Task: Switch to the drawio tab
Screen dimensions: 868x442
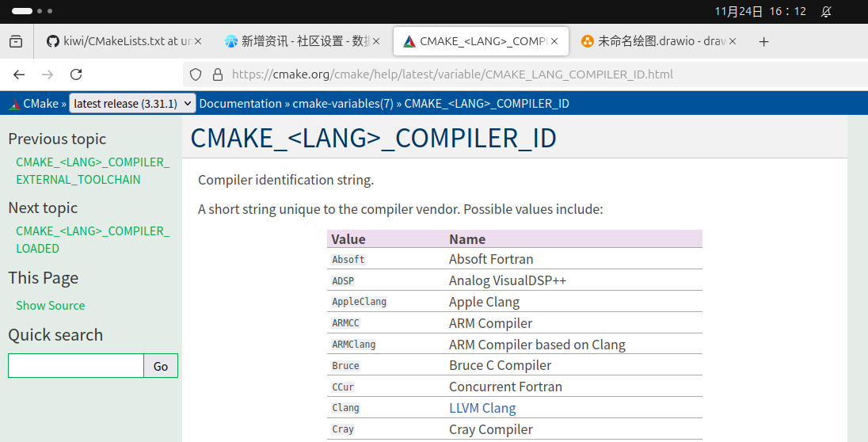Action: 657,41
